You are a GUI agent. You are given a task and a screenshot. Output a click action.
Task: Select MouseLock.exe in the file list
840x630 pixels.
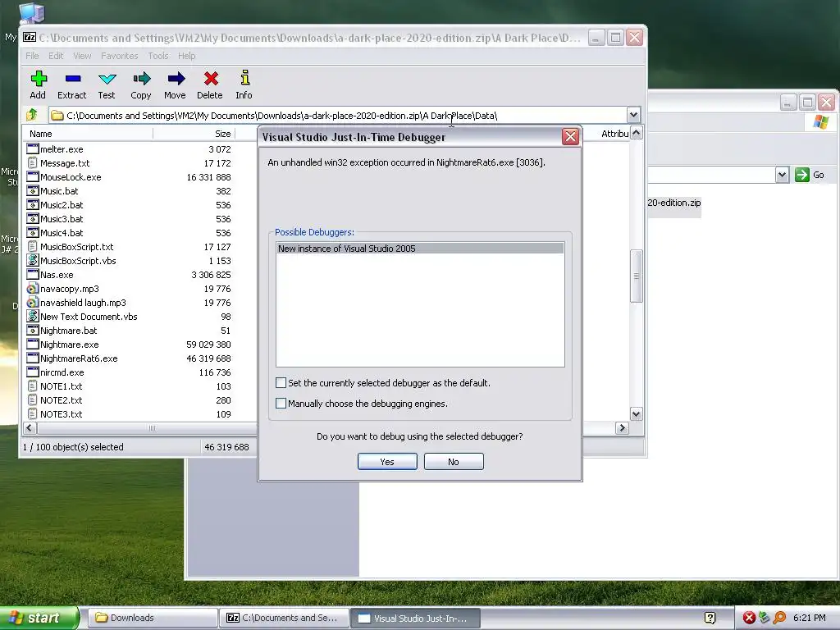pyautogui.click(x=71, y=177)
